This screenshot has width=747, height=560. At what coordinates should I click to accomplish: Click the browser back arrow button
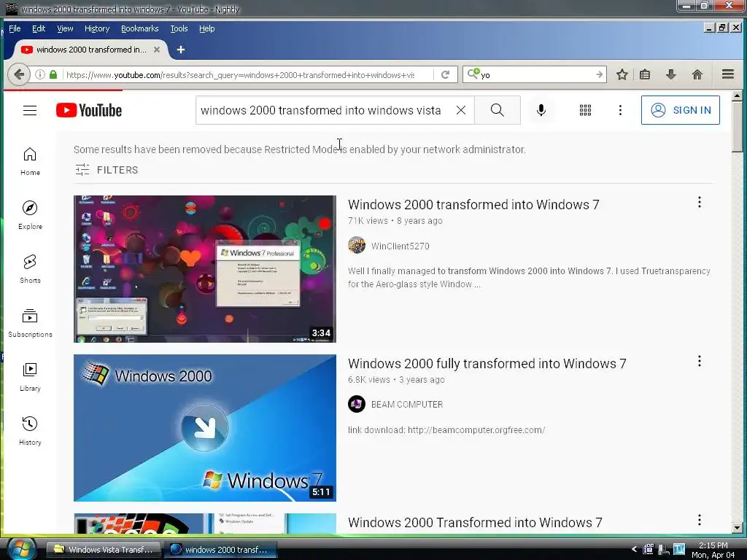[x=19, y=74]
